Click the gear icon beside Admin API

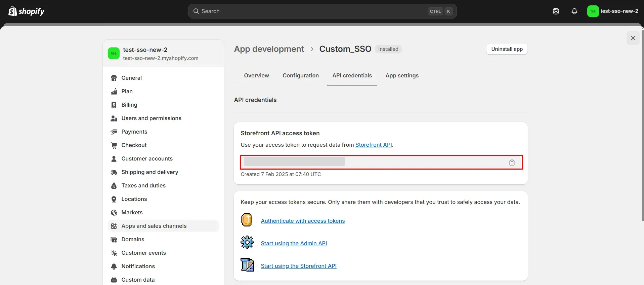(x=247, y=242)
